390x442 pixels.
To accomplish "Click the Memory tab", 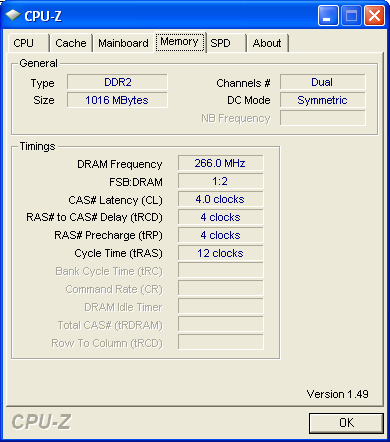I will [180, 42].
